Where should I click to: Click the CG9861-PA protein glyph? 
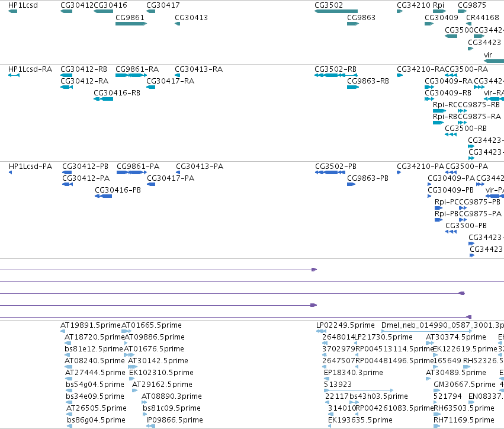point(132,172)
